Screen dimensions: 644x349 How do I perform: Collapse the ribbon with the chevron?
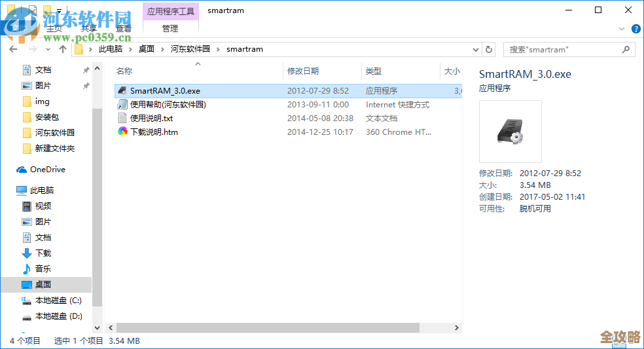tap(622, 29)
